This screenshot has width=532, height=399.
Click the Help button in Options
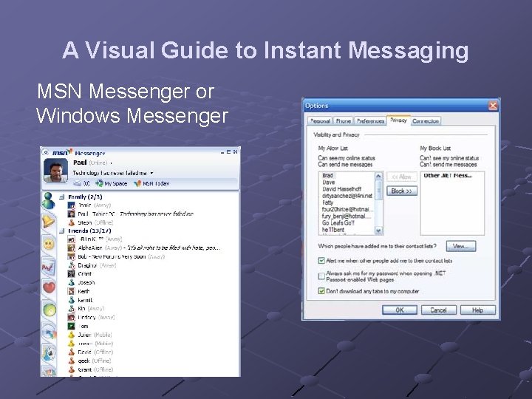tap(478, 310)
